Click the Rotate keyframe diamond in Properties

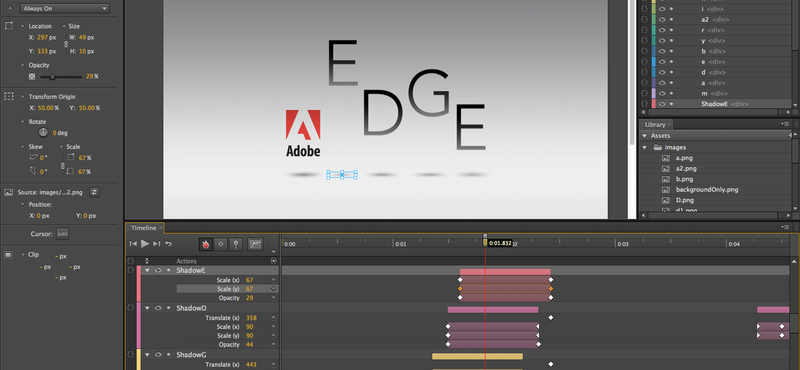pos(22,122)
